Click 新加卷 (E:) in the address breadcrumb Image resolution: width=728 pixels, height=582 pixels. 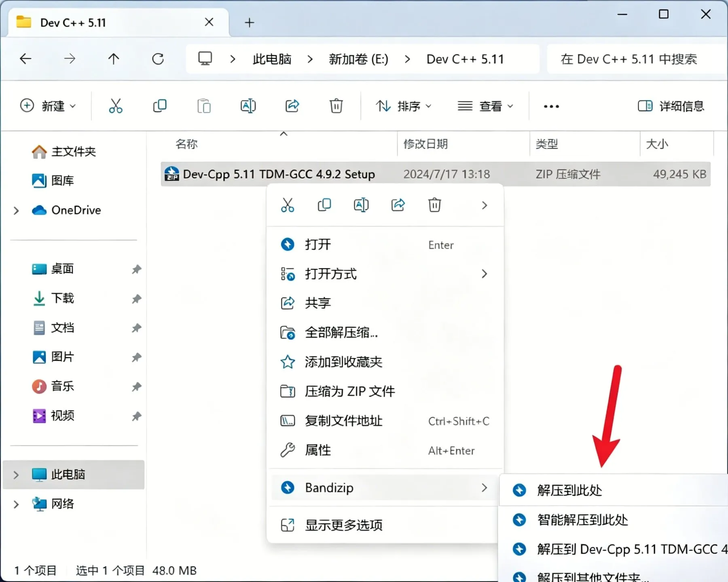pyautogui.click(x=358, y=59)
